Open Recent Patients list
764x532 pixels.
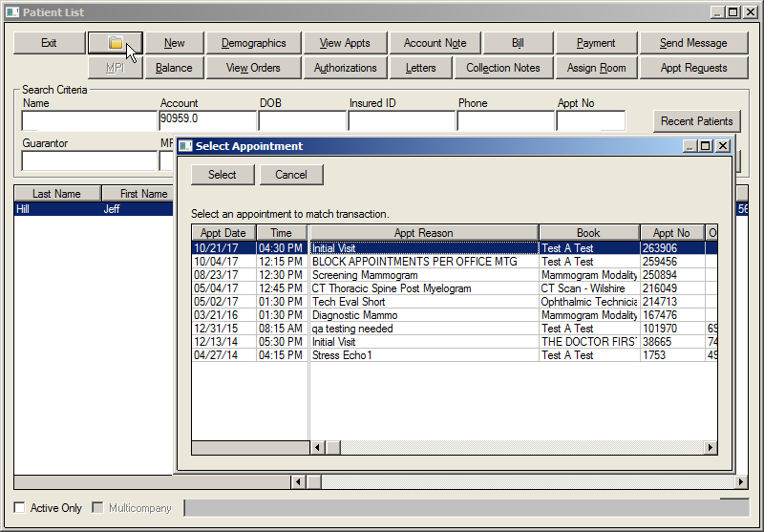[x=696, y=121]
